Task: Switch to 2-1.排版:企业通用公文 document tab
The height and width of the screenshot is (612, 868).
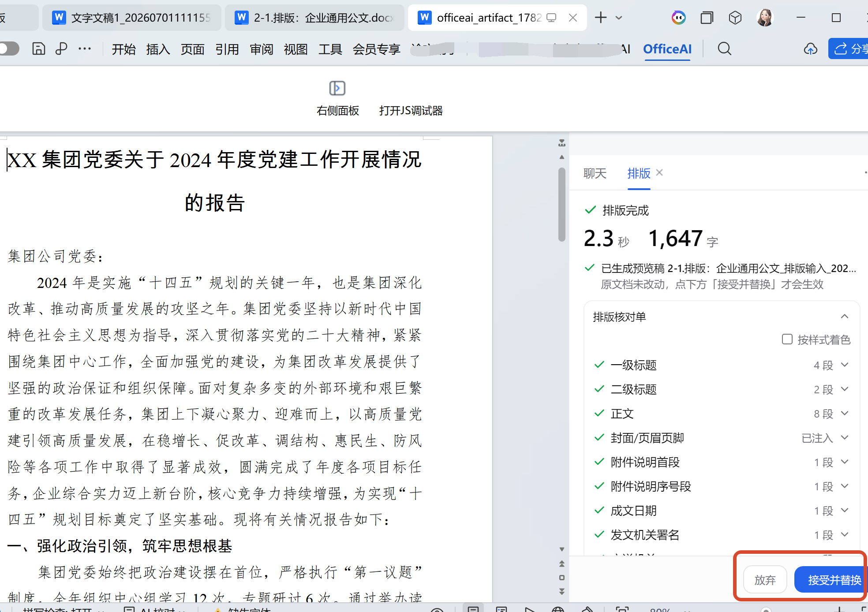Action: 314,18
